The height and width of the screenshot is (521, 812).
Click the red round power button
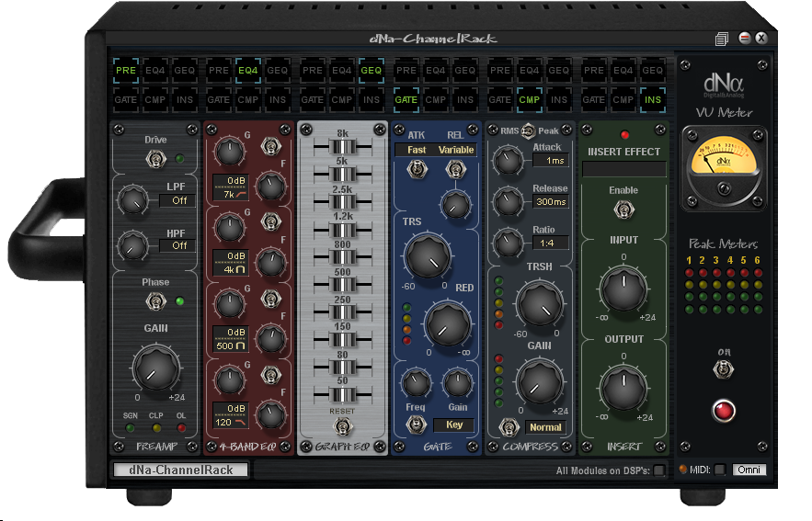coord(724,411)
